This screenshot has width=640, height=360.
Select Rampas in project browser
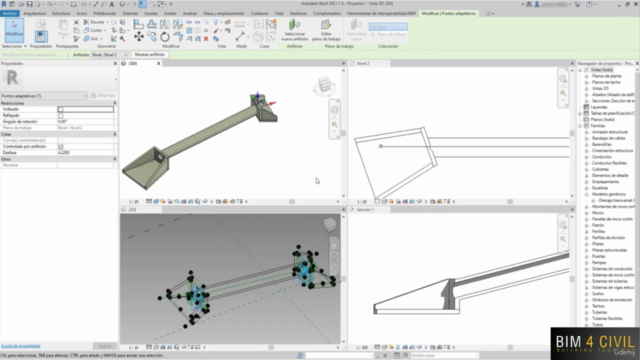pos(599,263)
